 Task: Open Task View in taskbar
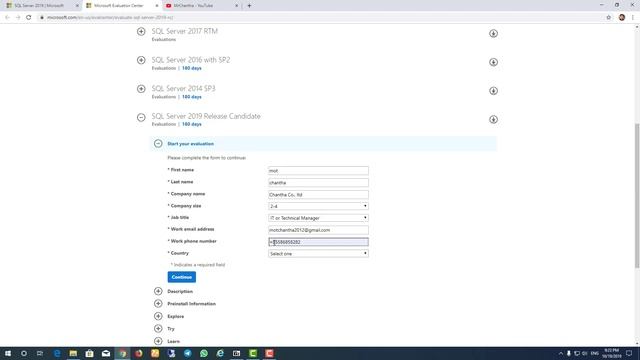[x=40, y=353]
